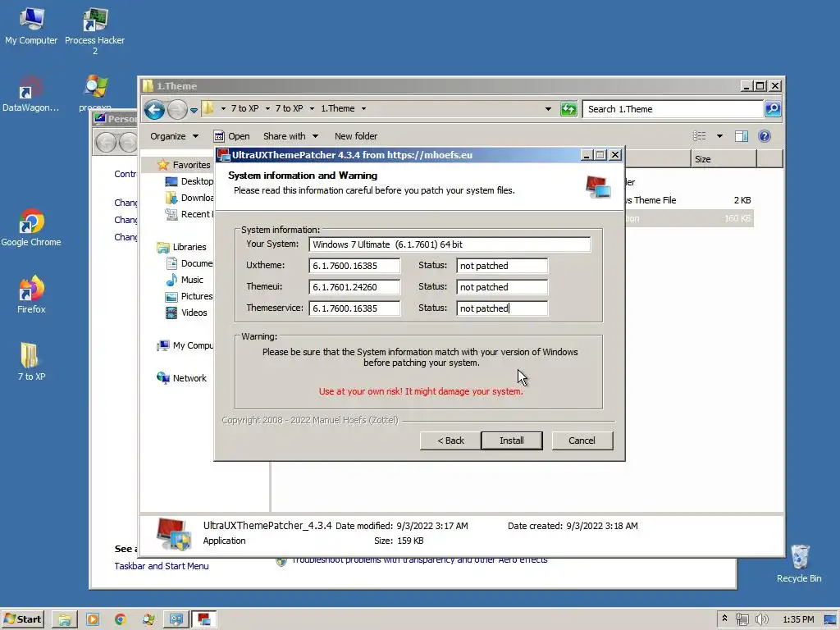Click the Size column header
This screenshot has height=630, width=840.
tap(724, 159)
